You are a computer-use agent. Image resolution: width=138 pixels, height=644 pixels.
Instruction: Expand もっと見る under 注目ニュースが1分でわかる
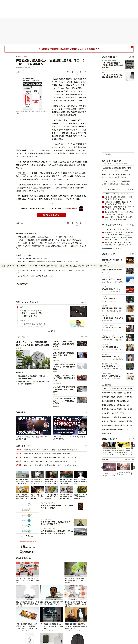pyautogui.click(x=52, y=331)
